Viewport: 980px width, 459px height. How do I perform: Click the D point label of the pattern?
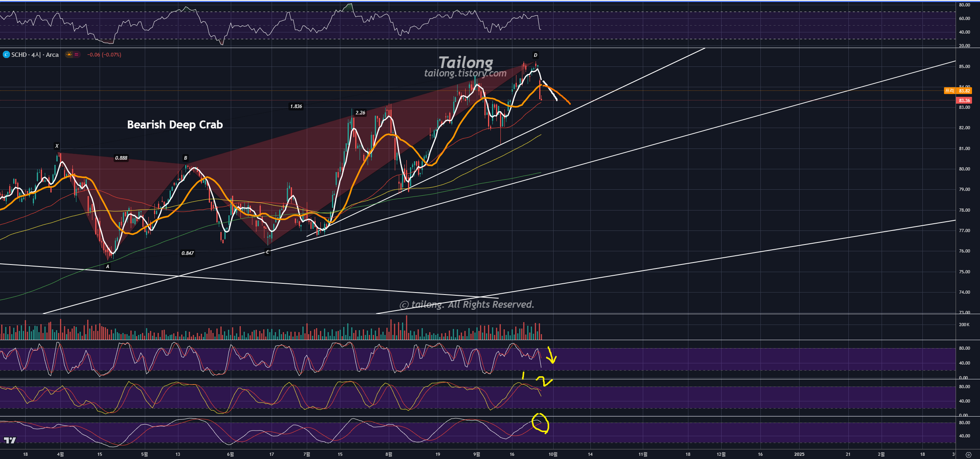[535, 55]
